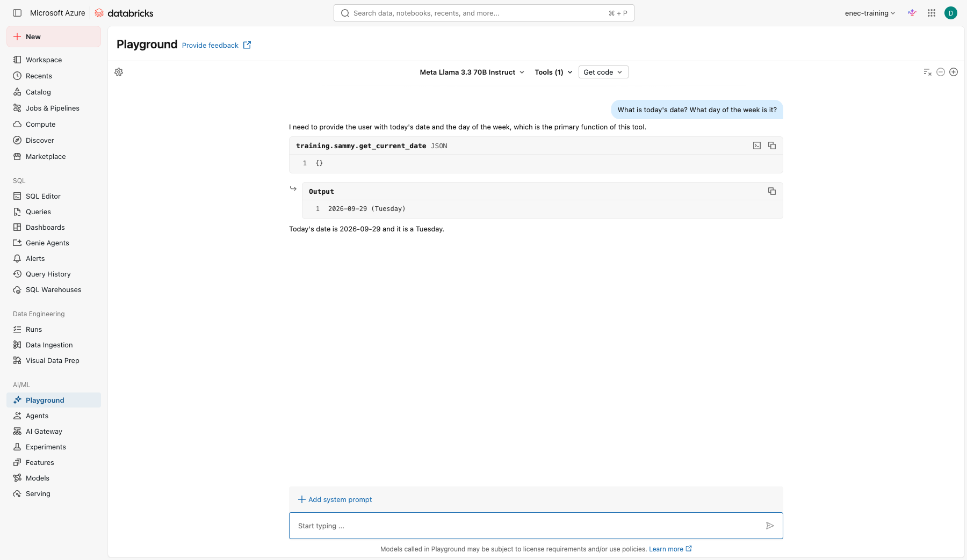967x560 pixels.
Task: Open Jobs & Pipelines
Action: (x=54, y=108)
